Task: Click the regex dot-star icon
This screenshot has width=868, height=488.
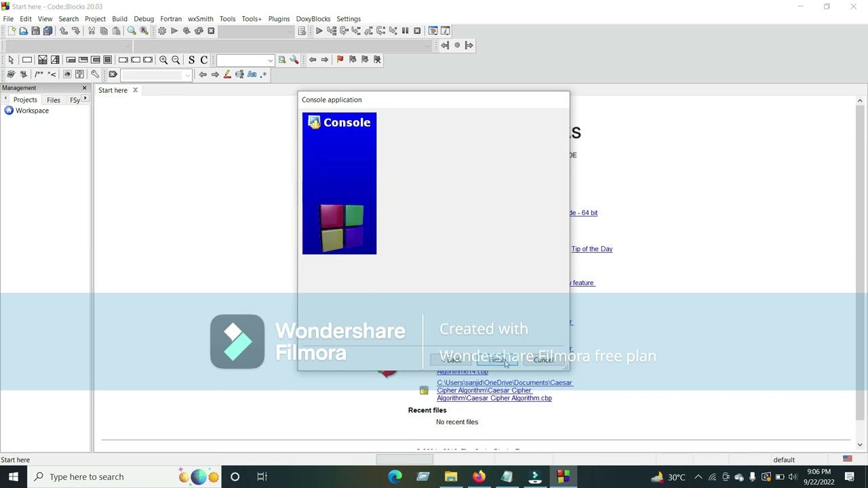Action: (264, 75)
